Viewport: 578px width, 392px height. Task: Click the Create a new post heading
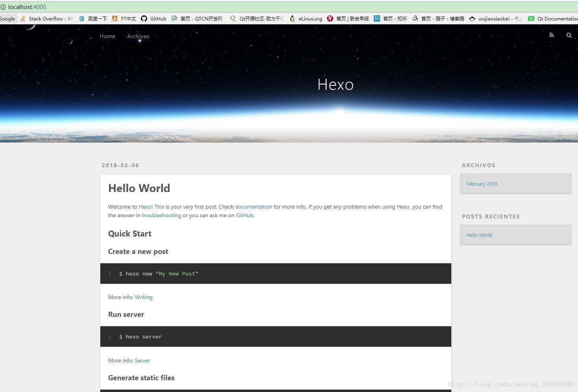point(138,251)
